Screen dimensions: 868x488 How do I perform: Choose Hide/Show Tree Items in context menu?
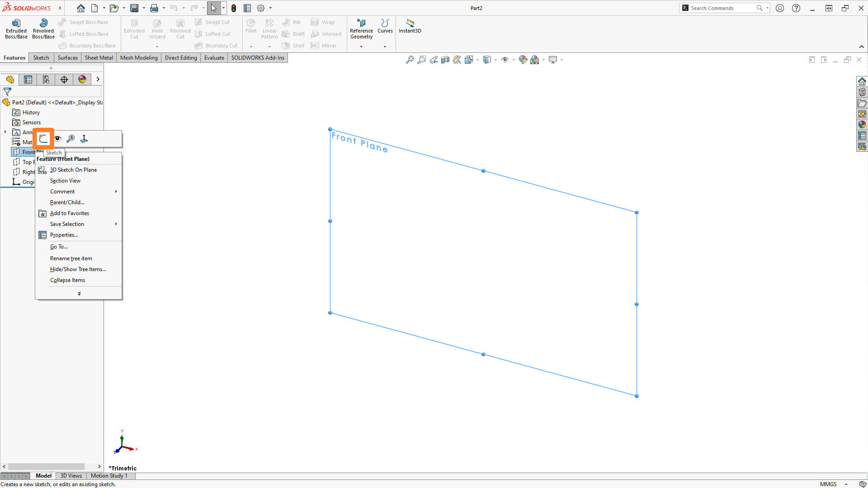coord(78,269)
